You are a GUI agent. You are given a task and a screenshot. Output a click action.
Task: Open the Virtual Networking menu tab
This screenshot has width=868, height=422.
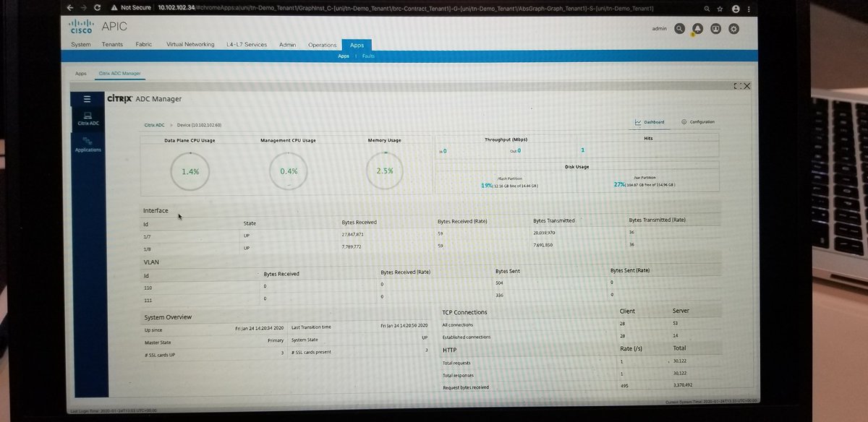tap(190, 44)
